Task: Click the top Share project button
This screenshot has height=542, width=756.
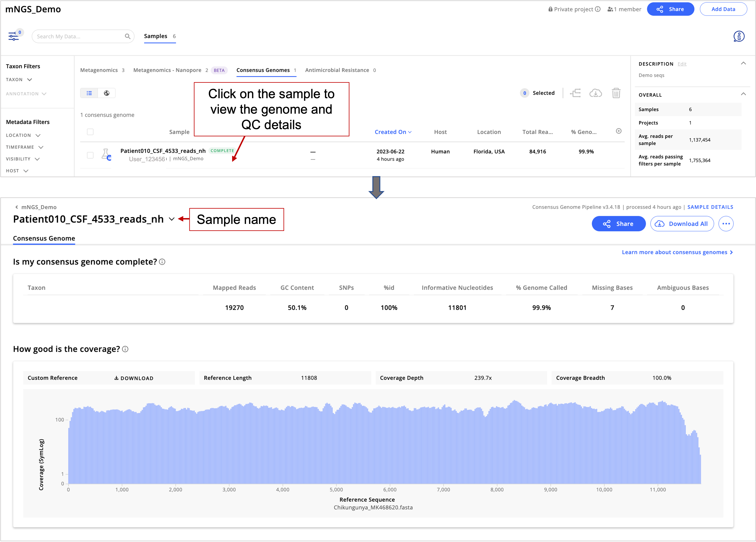Action: pyautogui.click(x=670, y=9)
